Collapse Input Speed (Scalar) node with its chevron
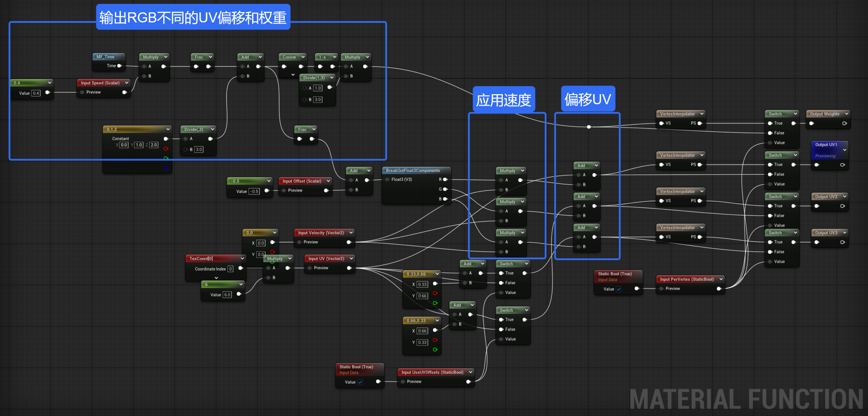Viewport: 868px width, 416px height. (x=127, y=83)
